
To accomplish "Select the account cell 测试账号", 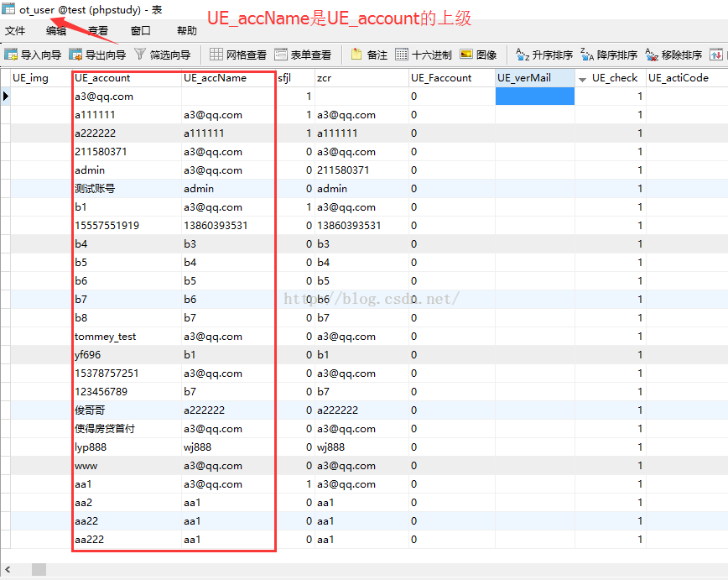I will tap(127, 189).
